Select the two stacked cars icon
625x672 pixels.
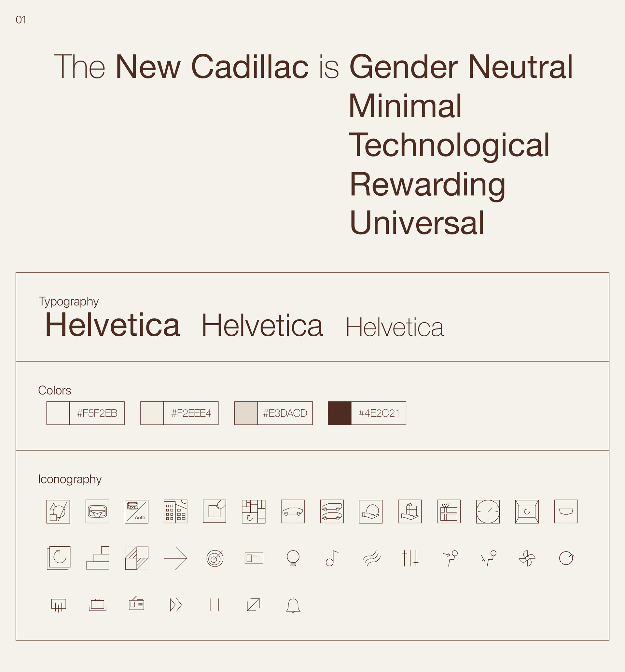click(x=332, y=511)
